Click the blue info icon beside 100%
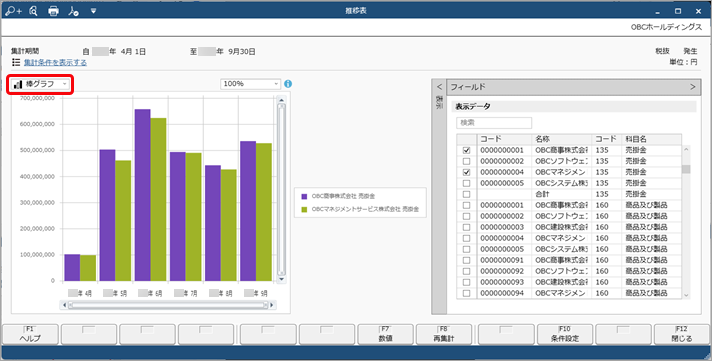Screen dimensions: 712x361 click(288, 84)
